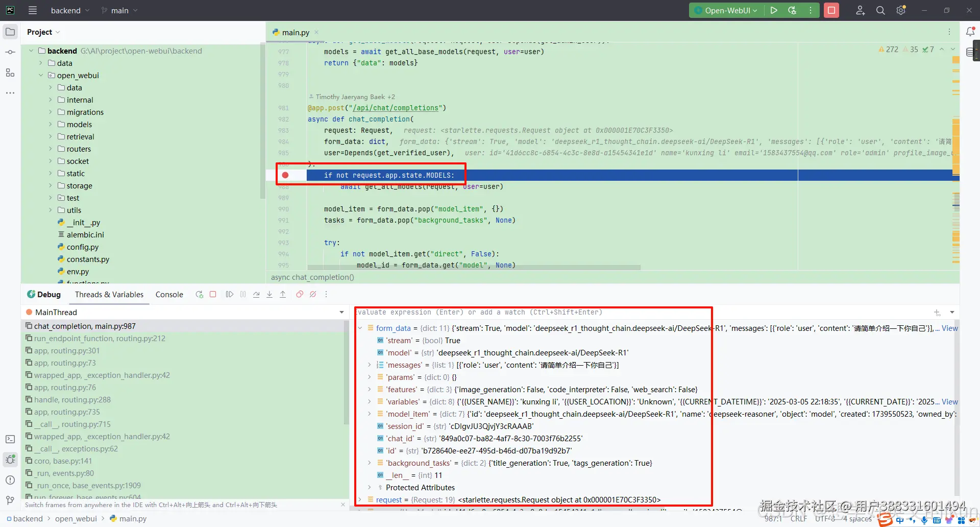The width and height of the screenshot is (980, 527).
Task: Dismiss the Switch frames hint
Action: point(343,505)
